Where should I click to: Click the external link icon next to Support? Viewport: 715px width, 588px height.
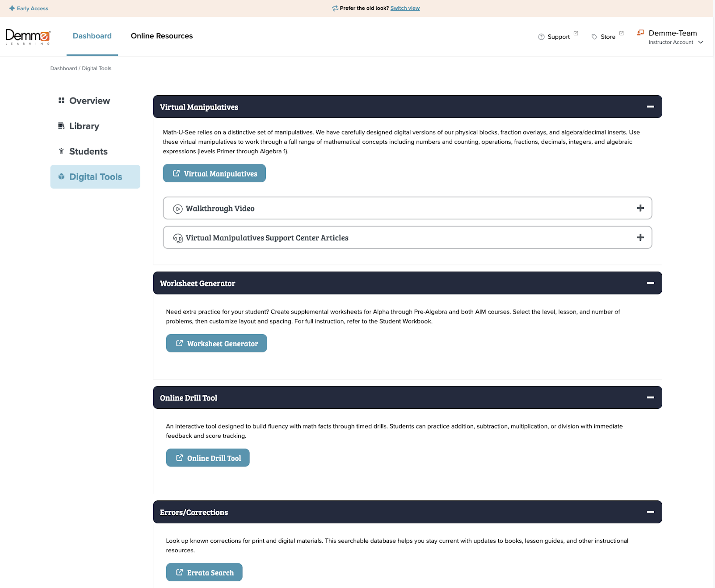pyautogui.click(x=576, y=34)
